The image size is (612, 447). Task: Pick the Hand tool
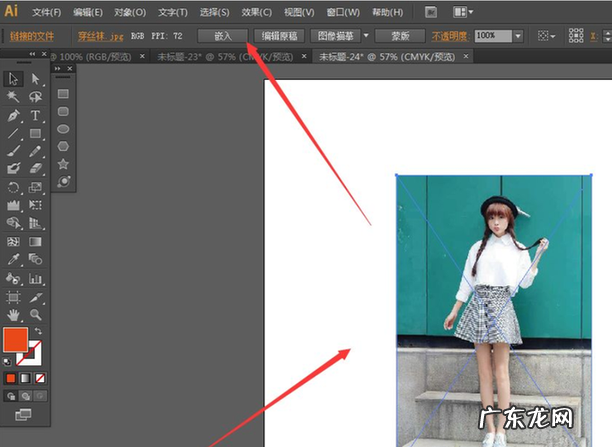tap(14, 314)
